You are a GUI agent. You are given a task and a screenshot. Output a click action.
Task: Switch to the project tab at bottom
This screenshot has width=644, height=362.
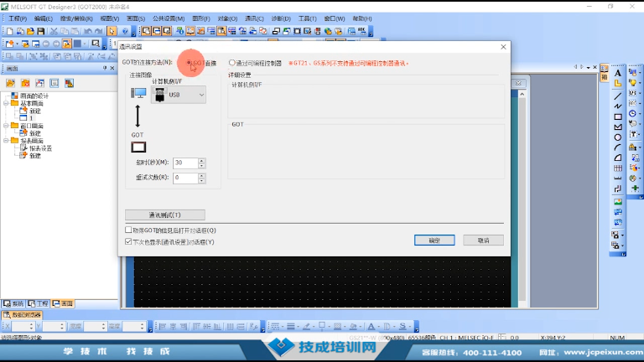click(39, 303)
